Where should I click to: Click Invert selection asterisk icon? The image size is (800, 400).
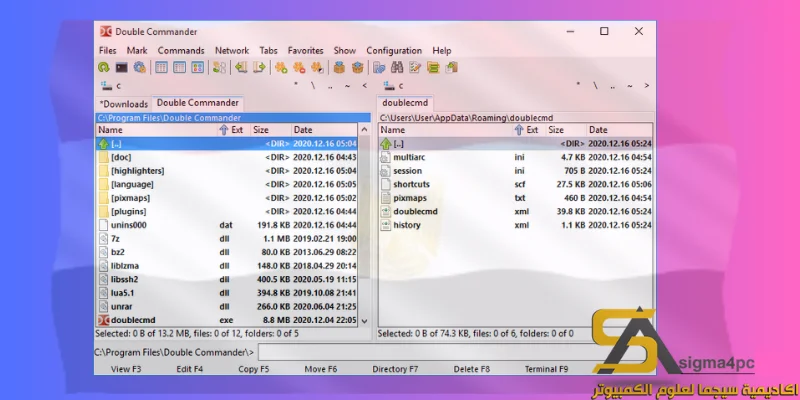tap(317, 67)
